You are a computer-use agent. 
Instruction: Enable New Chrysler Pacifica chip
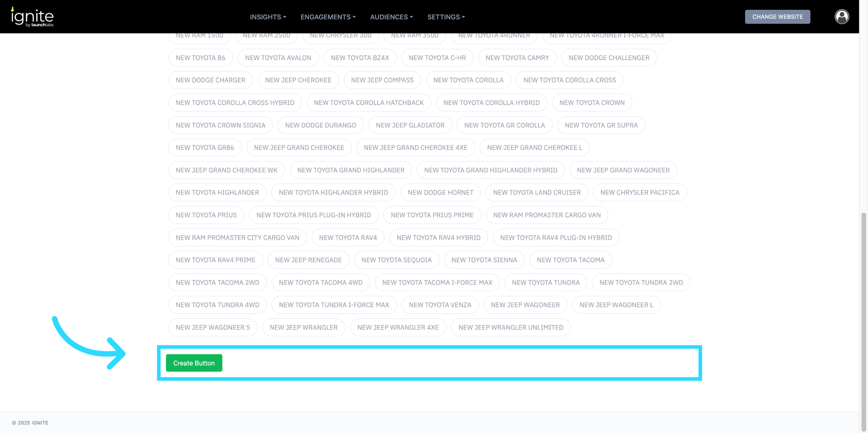coord(639,193)
